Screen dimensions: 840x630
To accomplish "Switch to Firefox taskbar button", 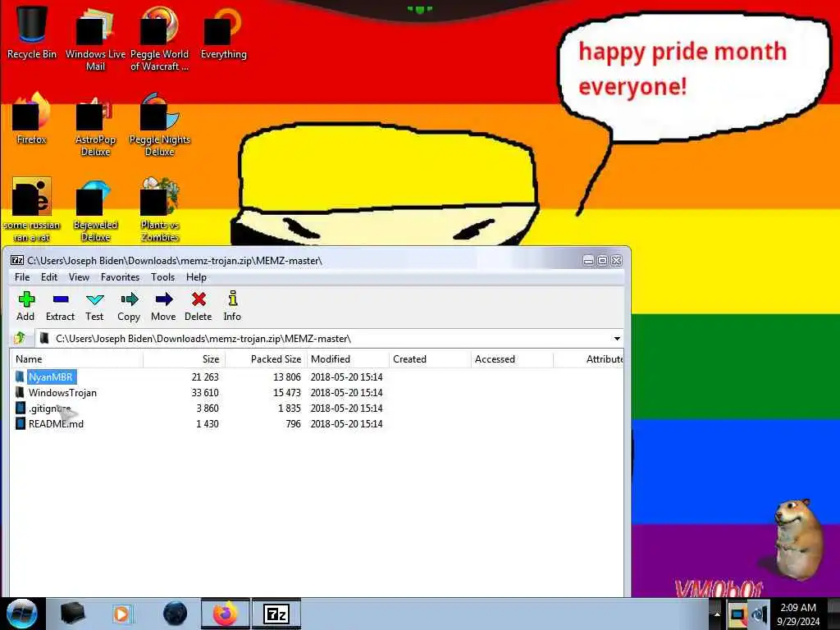I will 226,614.
